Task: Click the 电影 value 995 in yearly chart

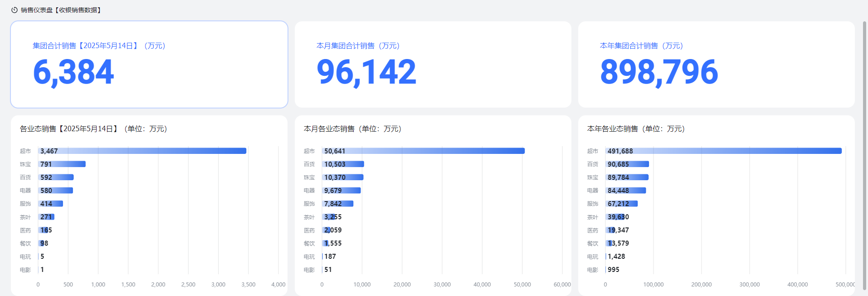Action: click(614, 270)
